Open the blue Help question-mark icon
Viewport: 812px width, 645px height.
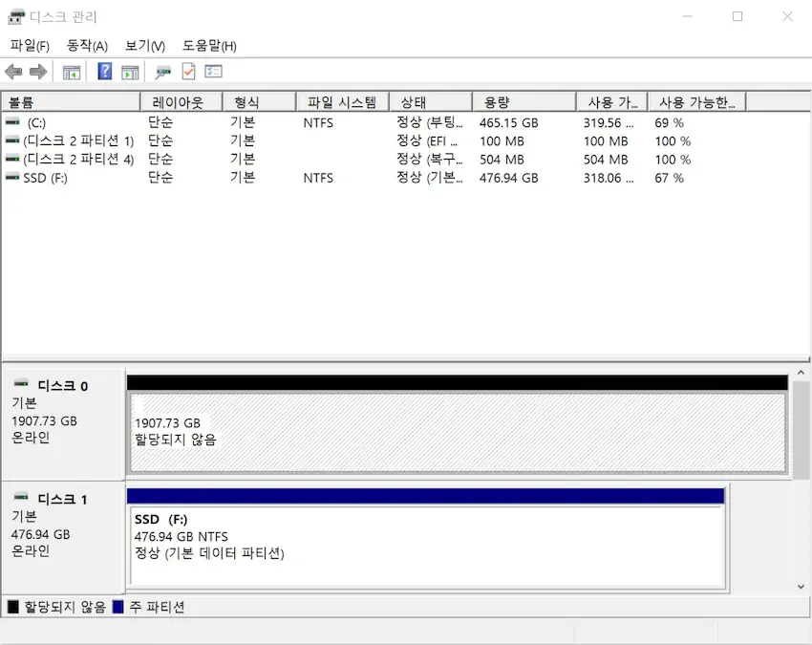tap(105, 71)
